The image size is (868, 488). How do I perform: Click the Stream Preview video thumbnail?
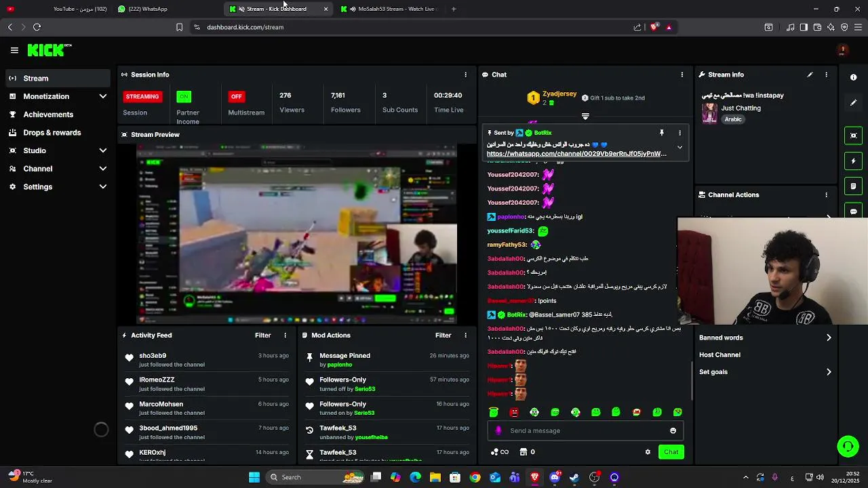tap(297, 235)
